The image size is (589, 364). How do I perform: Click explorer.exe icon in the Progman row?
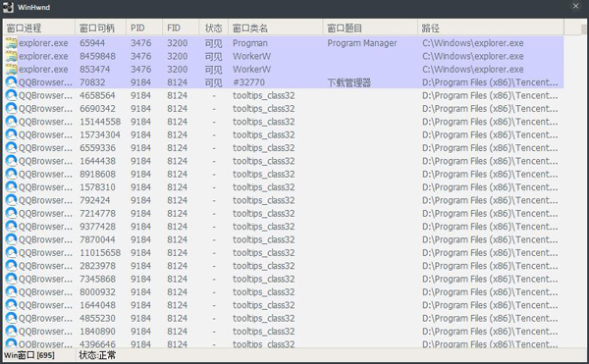11,43
